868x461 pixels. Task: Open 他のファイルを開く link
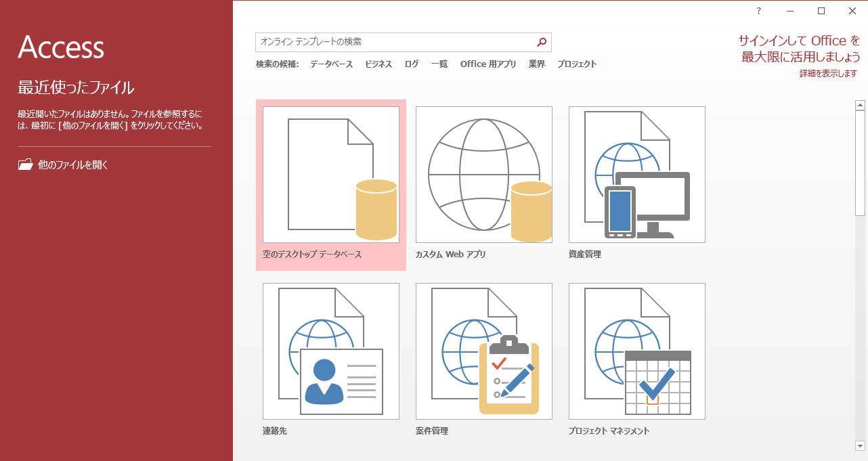click(73, 164)
